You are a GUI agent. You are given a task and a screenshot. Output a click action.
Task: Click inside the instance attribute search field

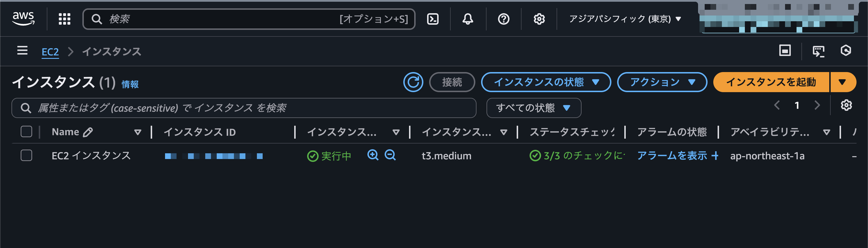pyautogui.click(x=236, y=108)
